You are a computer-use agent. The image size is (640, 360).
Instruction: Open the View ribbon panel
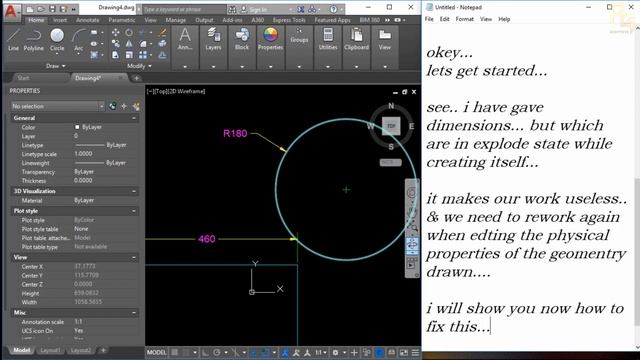click(384, 40)
